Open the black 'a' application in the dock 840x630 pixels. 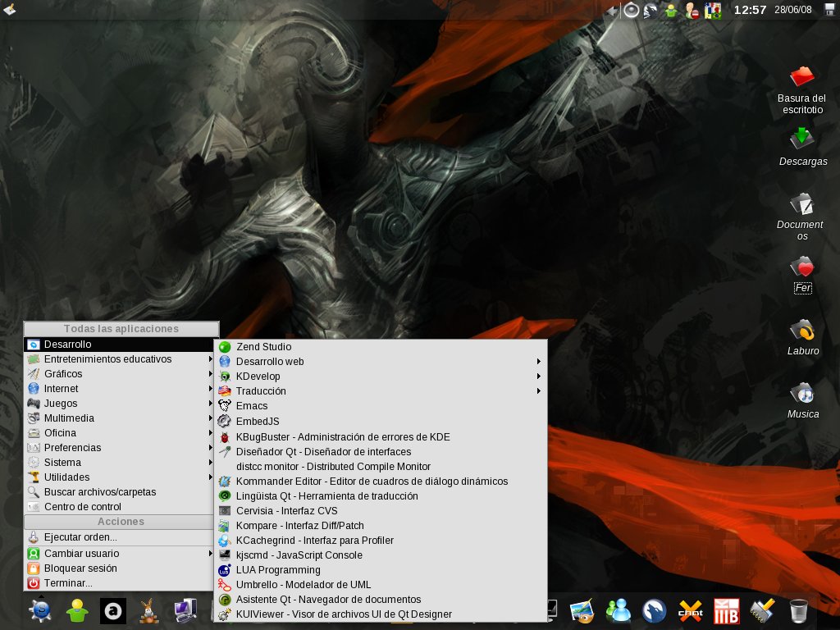coord(113,610)
